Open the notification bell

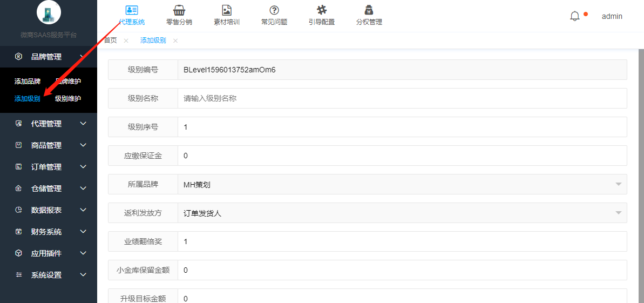coord(575,16)
